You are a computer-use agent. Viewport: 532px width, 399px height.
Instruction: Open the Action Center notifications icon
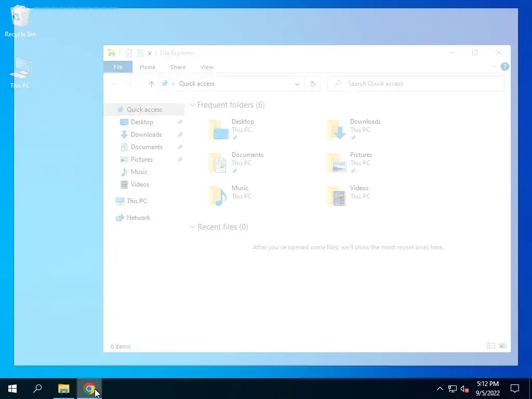515,389
